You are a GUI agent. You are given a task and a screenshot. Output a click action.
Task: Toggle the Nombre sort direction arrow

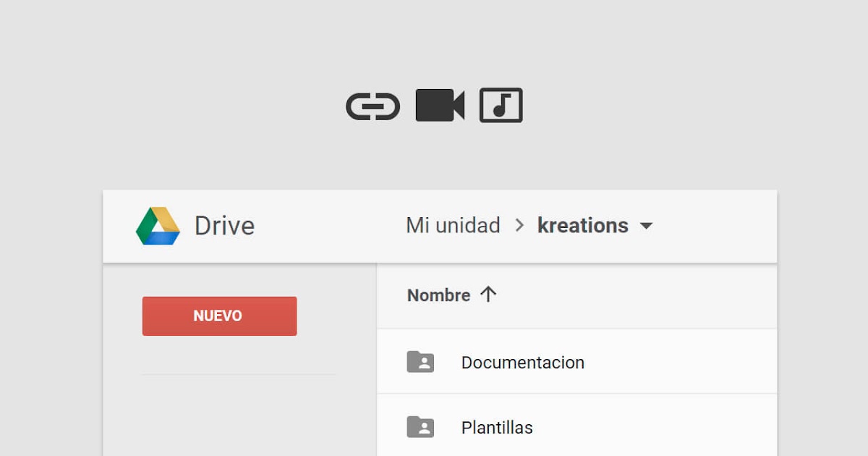click(x=490, y=294)
